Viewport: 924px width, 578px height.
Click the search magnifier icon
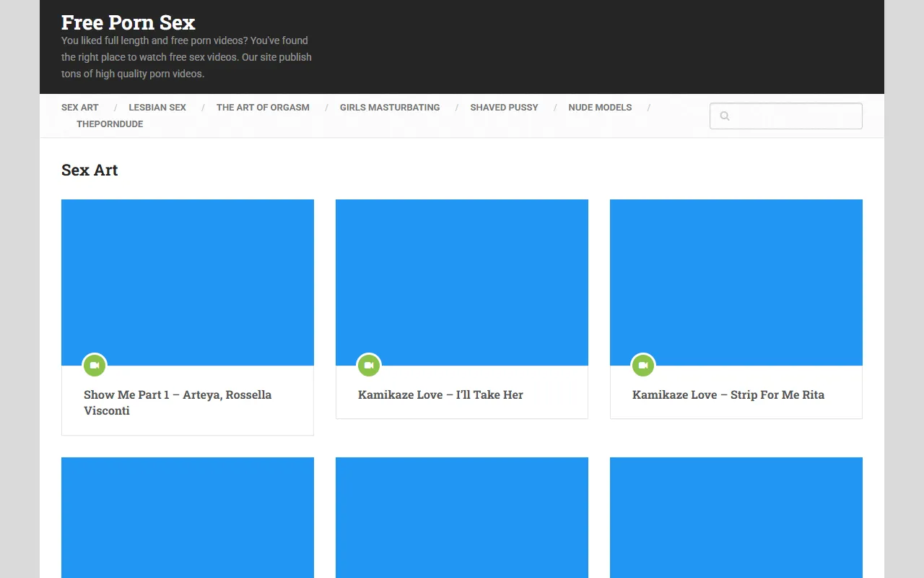point(725,116)
